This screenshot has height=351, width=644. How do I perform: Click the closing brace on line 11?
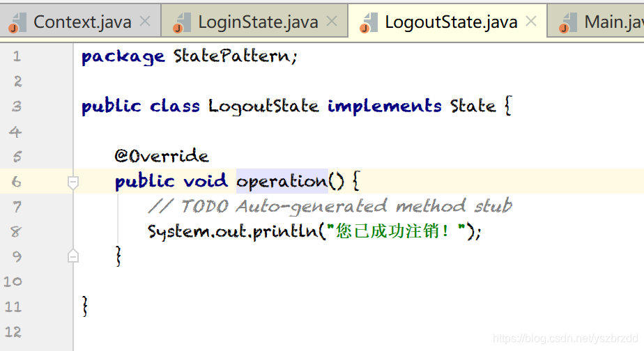(85, 306)
